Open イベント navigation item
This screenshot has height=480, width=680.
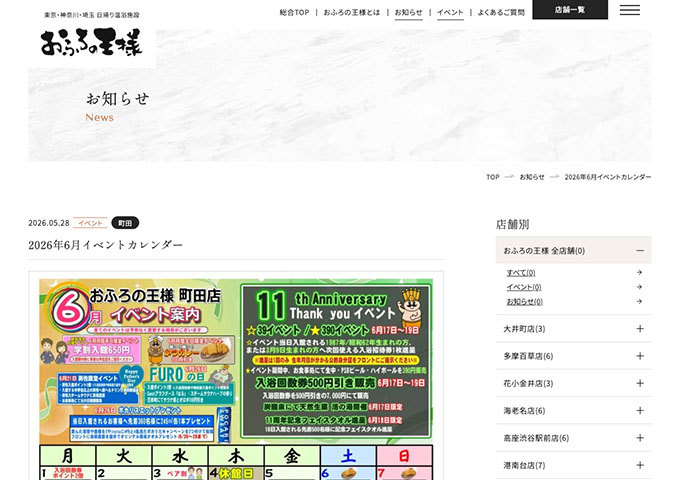pos(450,13)
